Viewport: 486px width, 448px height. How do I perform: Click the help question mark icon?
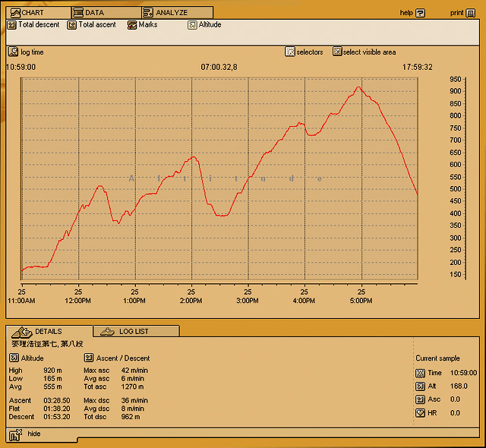[420, 13]
